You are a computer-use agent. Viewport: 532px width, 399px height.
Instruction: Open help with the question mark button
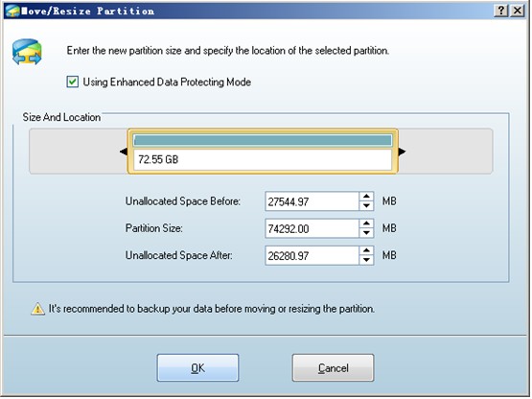click(501, 11)
